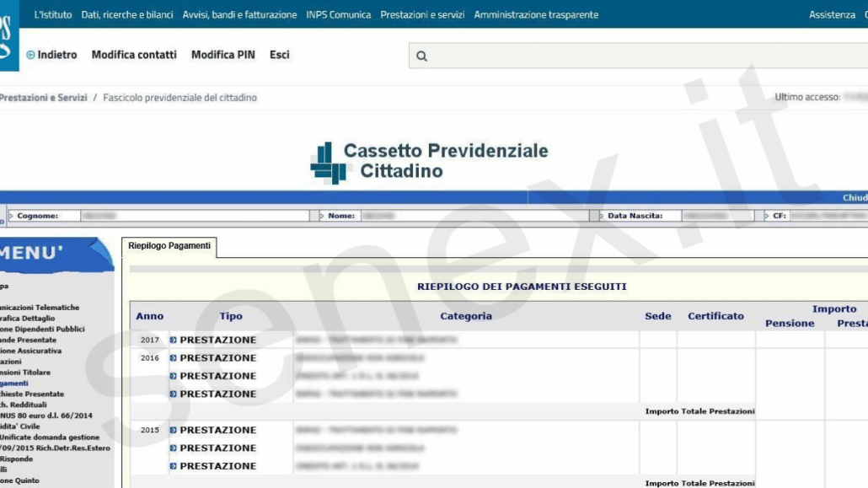This screenshot has width=868, height=488.
Task: Click the Modifica contatti link
Action: [134, 55]
